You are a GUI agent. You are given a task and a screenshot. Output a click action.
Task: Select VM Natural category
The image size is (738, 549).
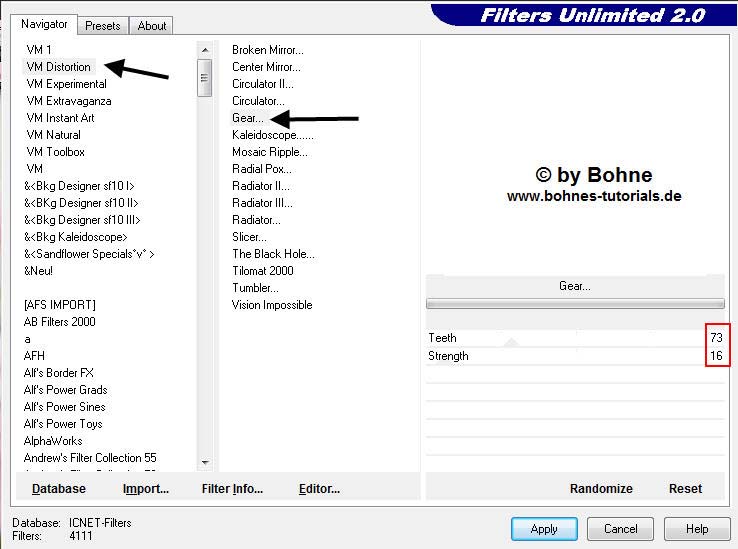(x=54, y=135)
